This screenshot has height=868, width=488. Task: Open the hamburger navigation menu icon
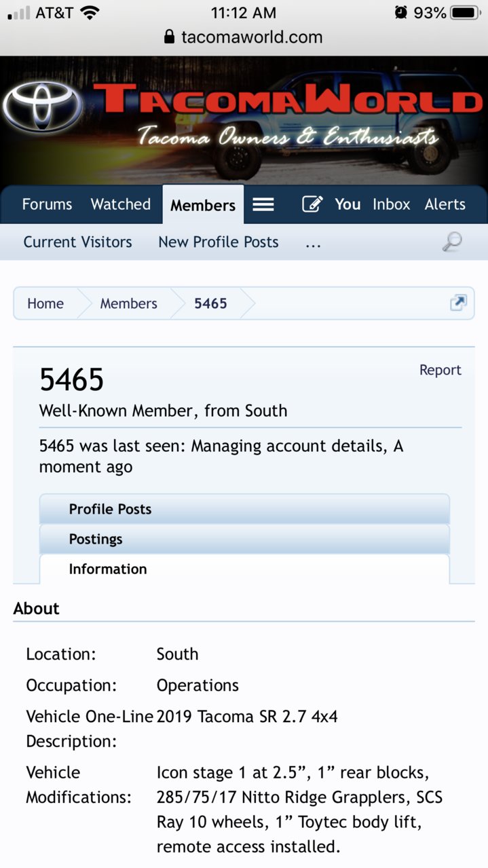pyautogui.click(x=263, y=204)
